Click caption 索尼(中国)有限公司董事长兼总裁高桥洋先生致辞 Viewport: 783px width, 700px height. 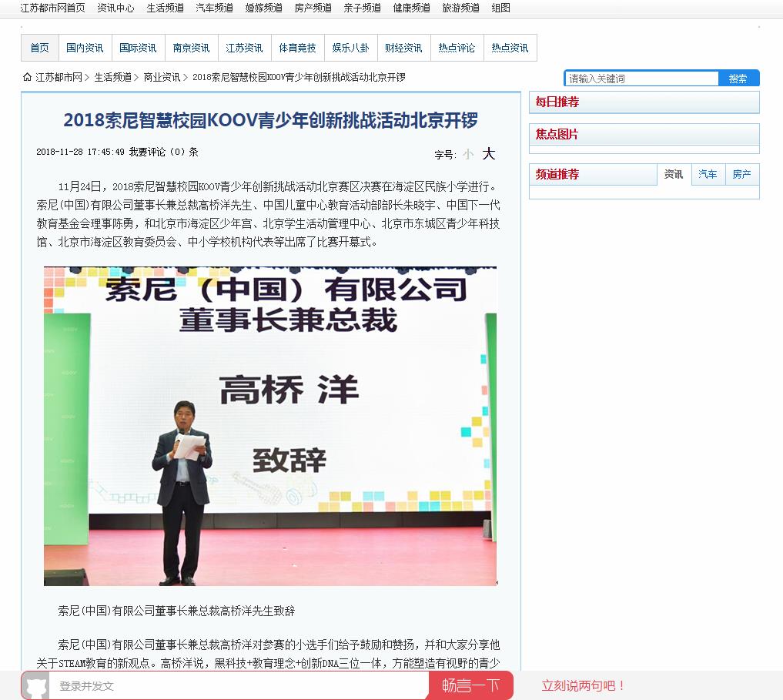point(177,611)
